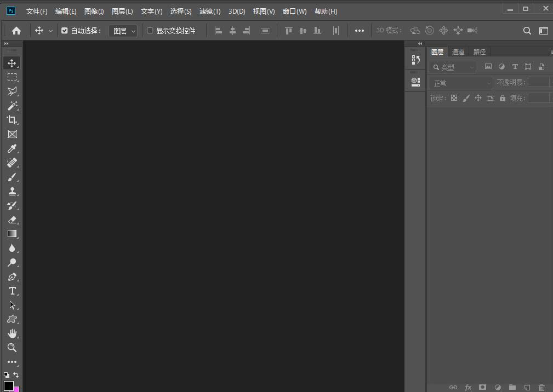Select the Dodge tool
The height and width of the screenshot is (392, 553).
pyautogui.click(x=12, y=262)
